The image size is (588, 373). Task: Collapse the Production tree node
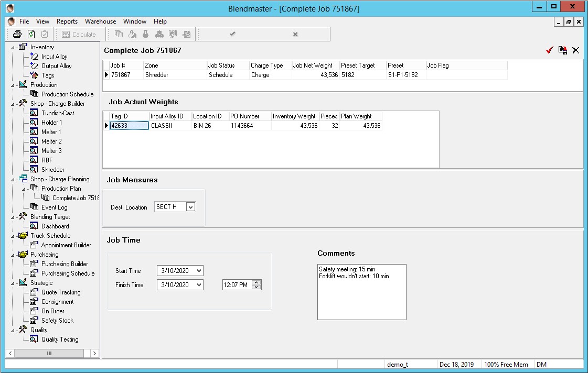13,85
